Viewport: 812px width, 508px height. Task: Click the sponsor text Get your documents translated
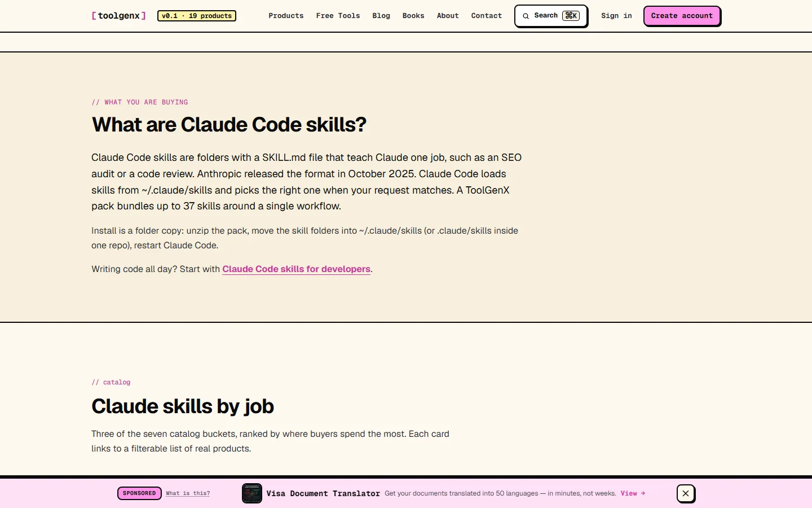point(500,493)
